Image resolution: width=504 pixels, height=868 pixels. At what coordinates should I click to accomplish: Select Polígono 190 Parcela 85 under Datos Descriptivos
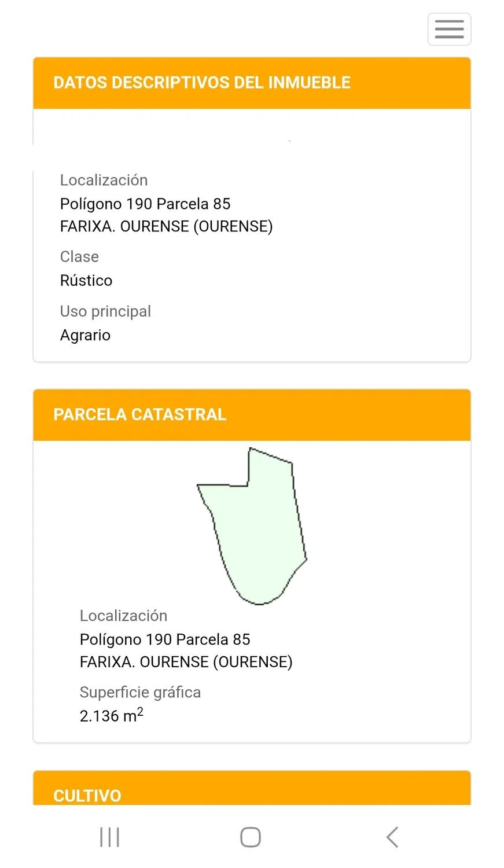pyautogui.click(x=145, y=204)
